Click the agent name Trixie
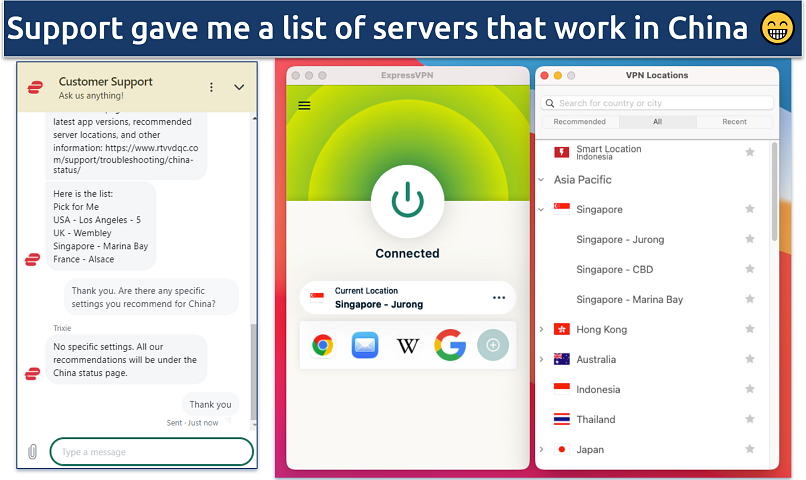Image resolution: width=806 pixels, height=480 pixels. tap(62, 328)
